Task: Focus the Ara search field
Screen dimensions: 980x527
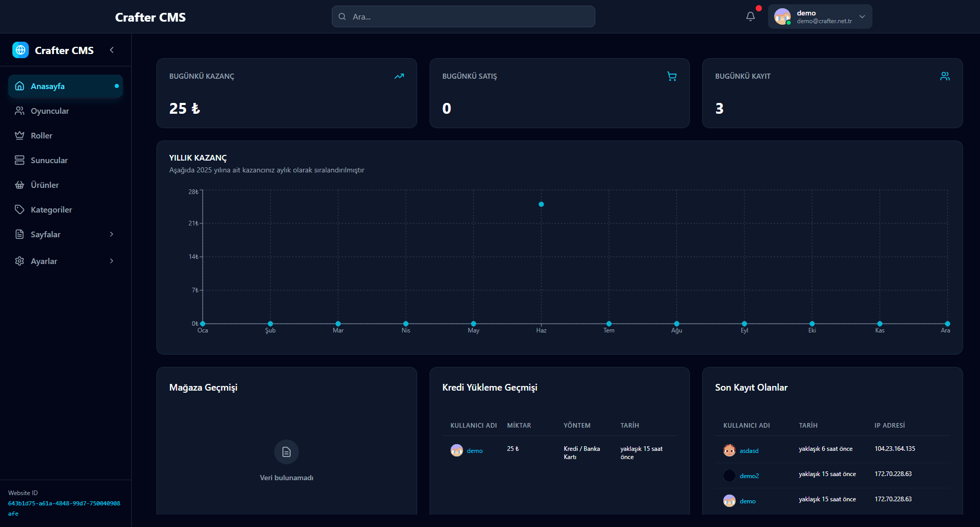Action: (464, 16)
